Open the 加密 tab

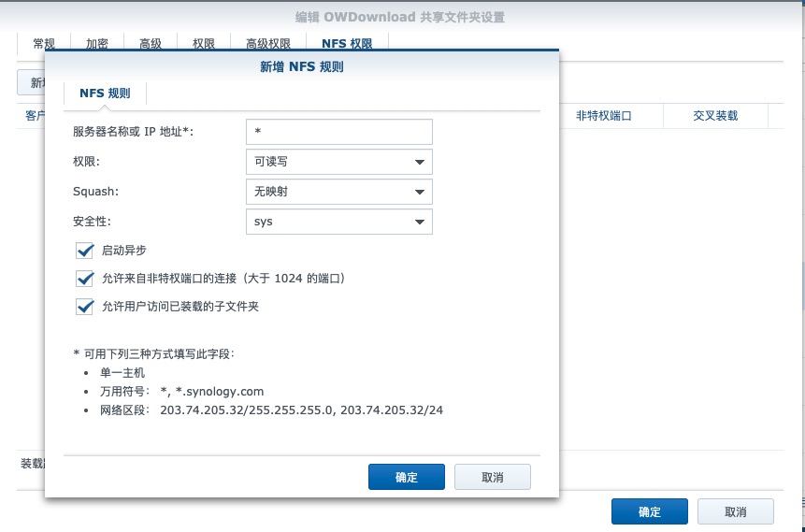coord(97,44)
